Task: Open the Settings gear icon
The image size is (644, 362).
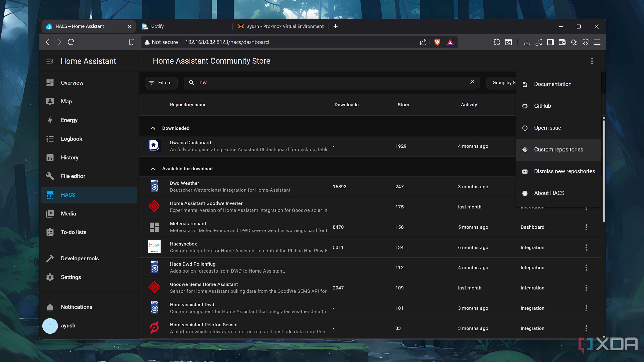Action: 50,277
